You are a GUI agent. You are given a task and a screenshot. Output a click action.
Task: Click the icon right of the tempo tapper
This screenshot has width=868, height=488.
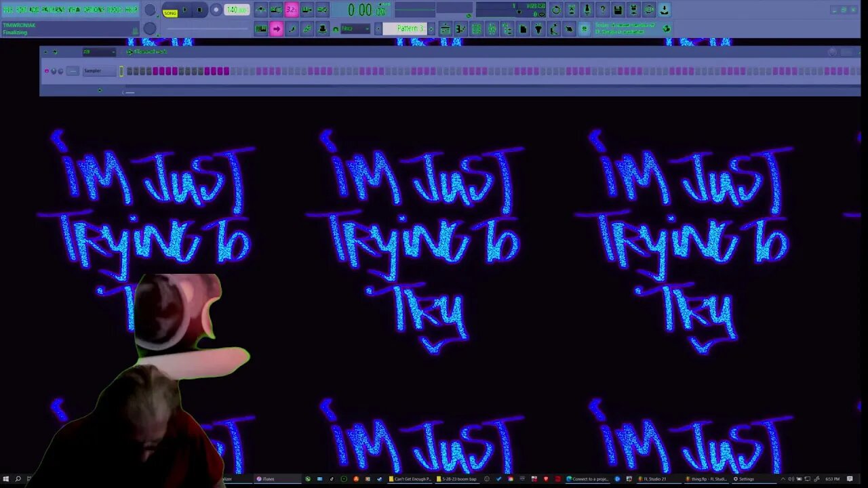[569, 28]
